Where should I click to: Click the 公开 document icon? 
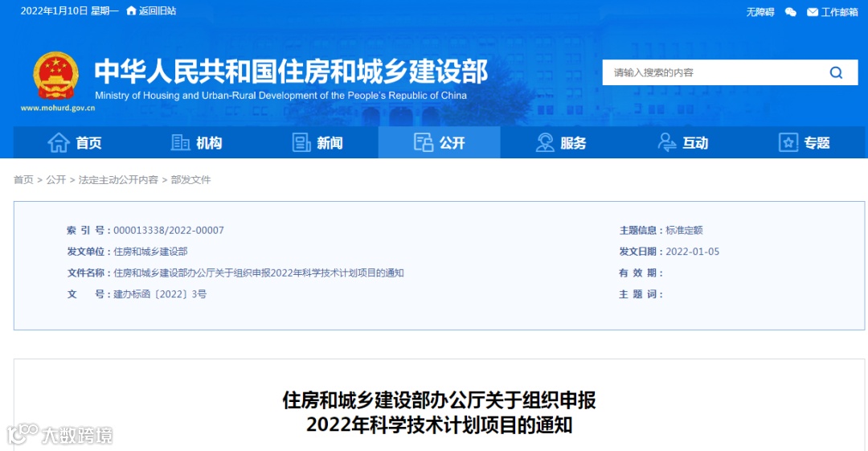coord(424,142)
